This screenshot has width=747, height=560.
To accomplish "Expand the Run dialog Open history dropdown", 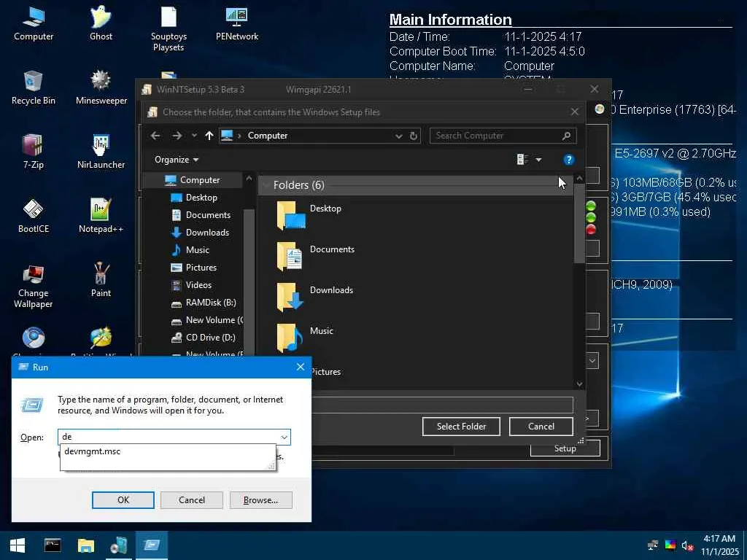I will click(284, 437).
